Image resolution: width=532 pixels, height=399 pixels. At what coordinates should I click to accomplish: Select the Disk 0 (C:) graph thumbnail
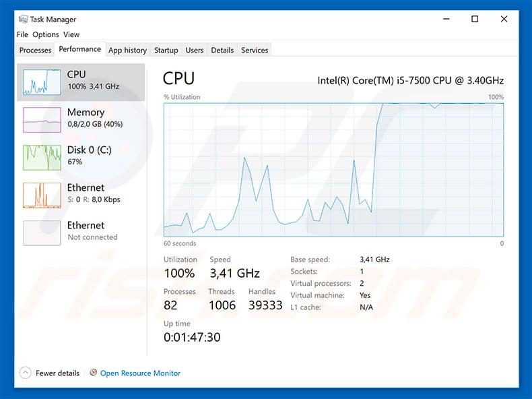(42, 158)
